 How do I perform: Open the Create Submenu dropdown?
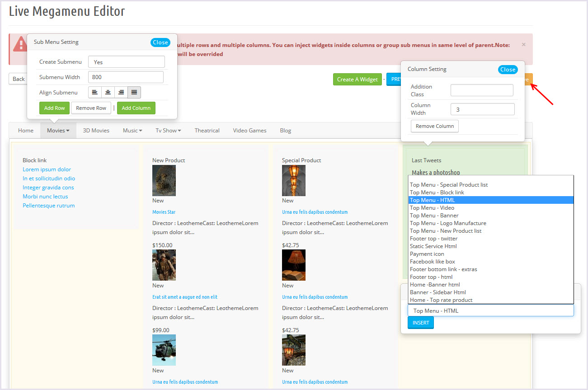tap(126, 62)
